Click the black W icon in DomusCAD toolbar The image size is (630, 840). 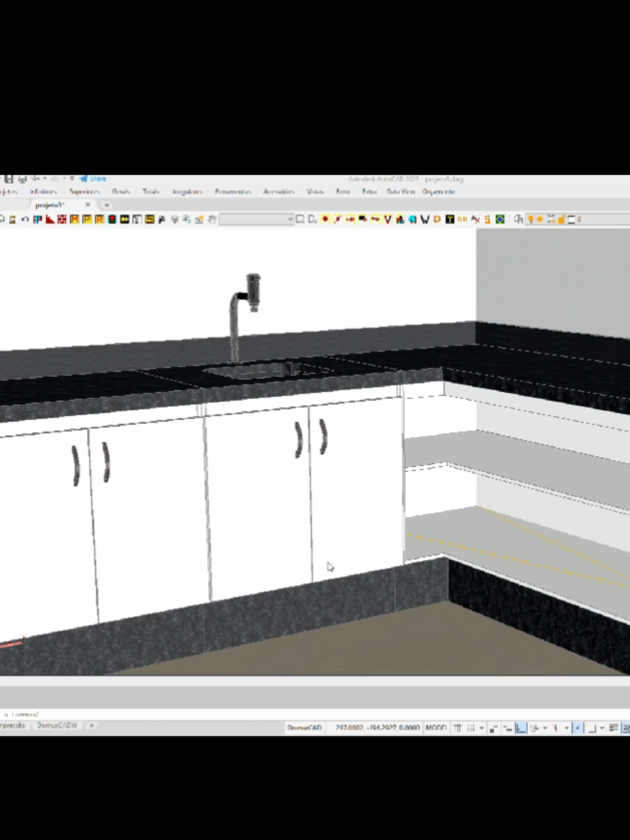point(425,220)
